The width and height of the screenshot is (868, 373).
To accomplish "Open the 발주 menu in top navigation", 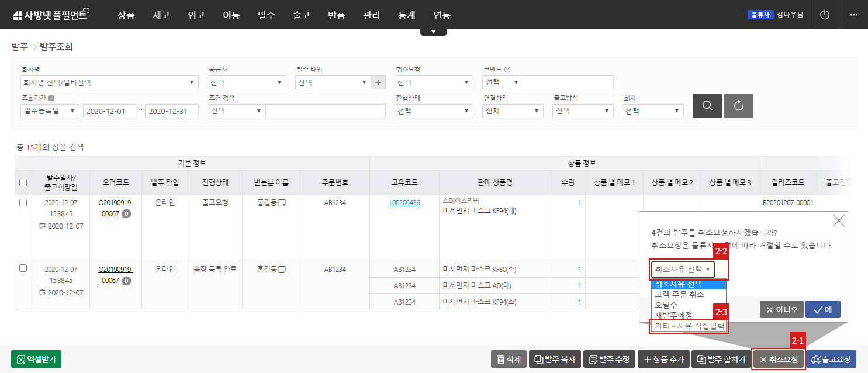I will (266, 15).
